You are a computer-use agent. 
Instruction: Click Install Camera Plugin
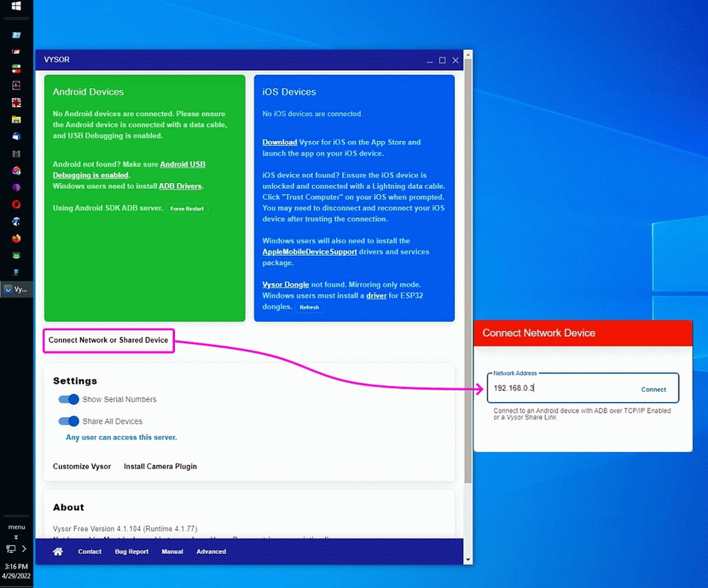coord(160,466)
